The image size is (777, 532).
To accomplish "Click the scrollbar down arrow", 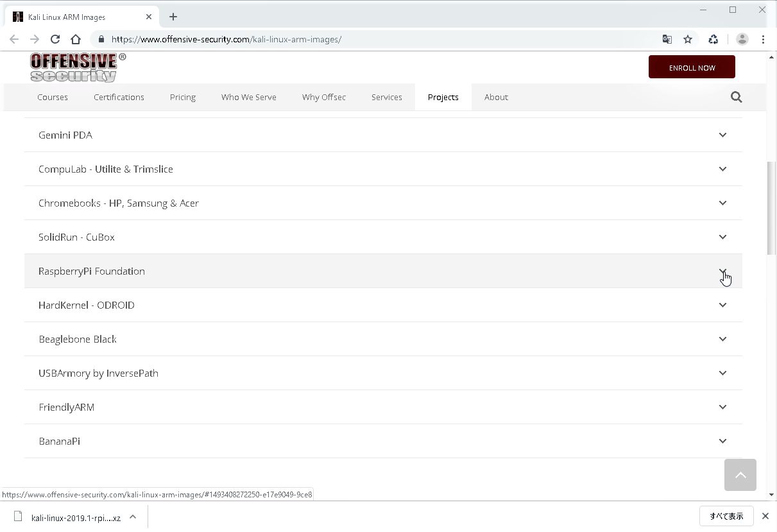I will pyautogui.click(x=771, y=495).
